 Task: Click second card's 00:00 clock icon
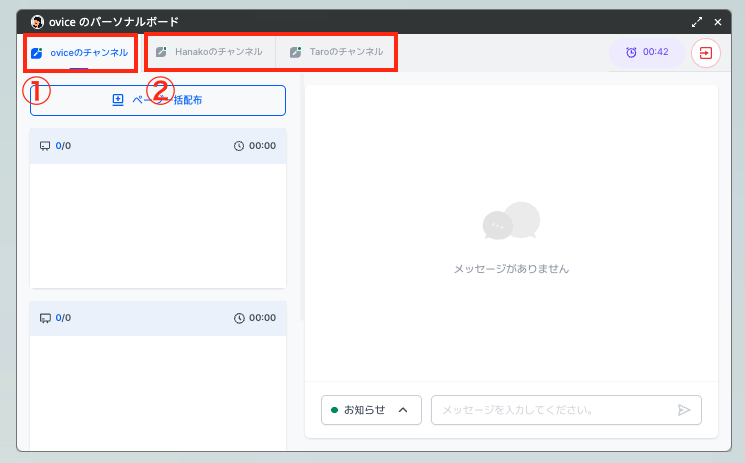pyautogui.click(x=239, y=318)
